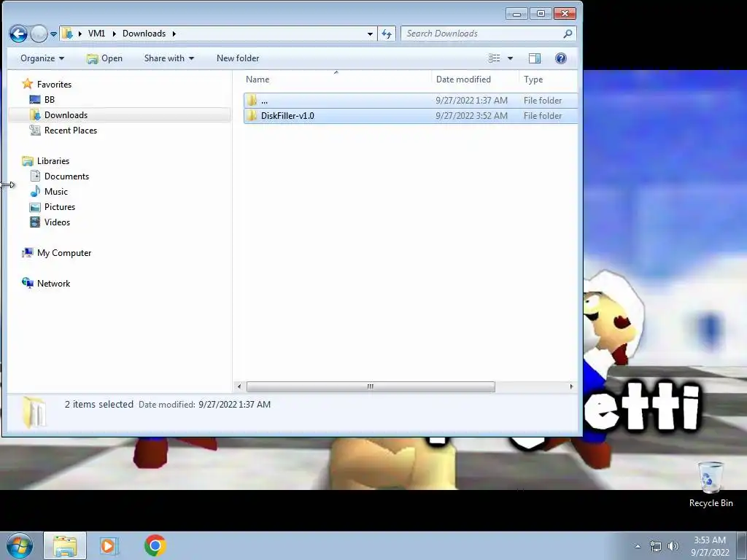Image resolution: width=747 pixels, height=560 pixels.
Task: Open Help with question mark icon
Action: coord(561,58)
